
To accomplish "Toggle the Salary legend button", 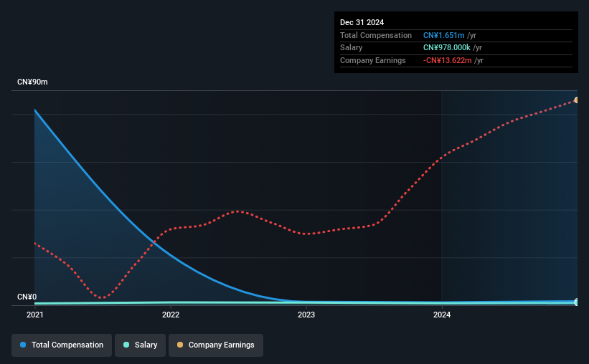I will tap(140, 345).
